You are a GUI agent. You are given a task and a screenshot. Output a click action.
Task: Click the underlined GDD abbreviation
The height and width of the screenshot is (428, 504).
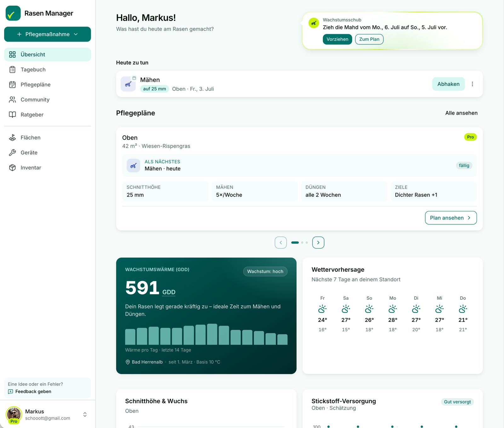tap(169, 292)
